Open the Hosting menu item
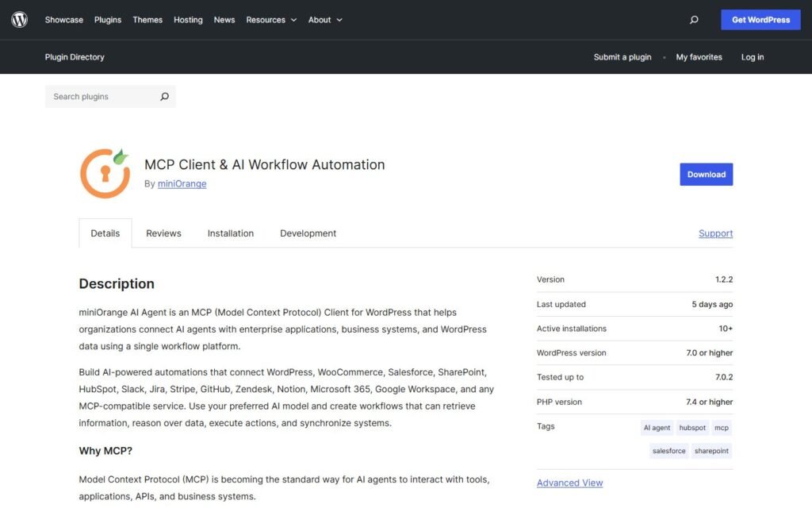This screenshot has height=508, width=812. 188,20
